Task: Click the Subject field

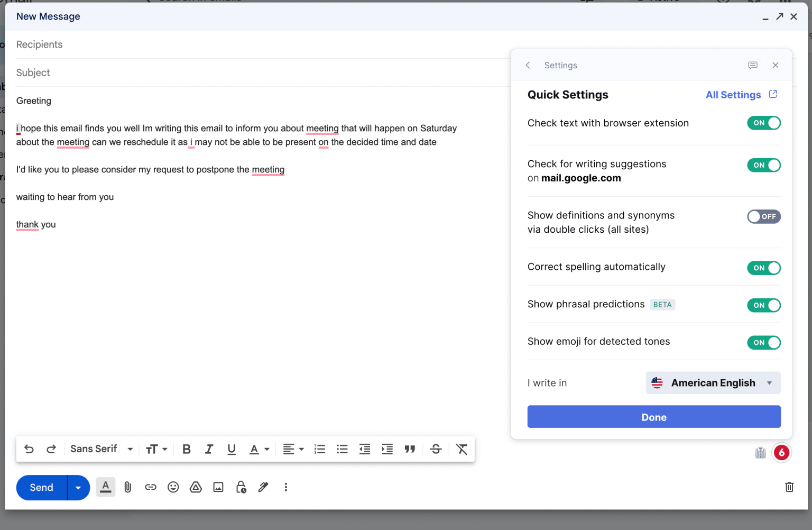Action: tap(211, 72)
